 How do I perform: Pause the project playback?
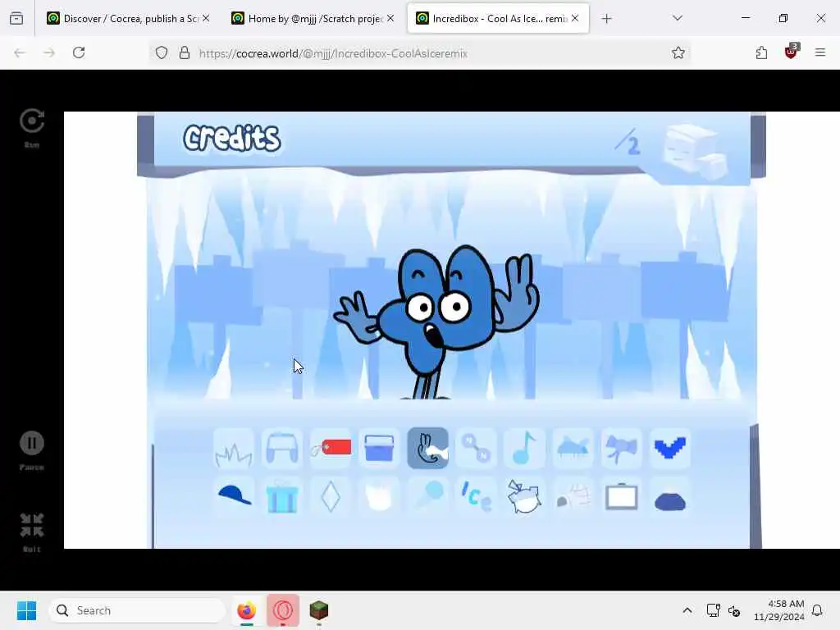tap(32, 450)
